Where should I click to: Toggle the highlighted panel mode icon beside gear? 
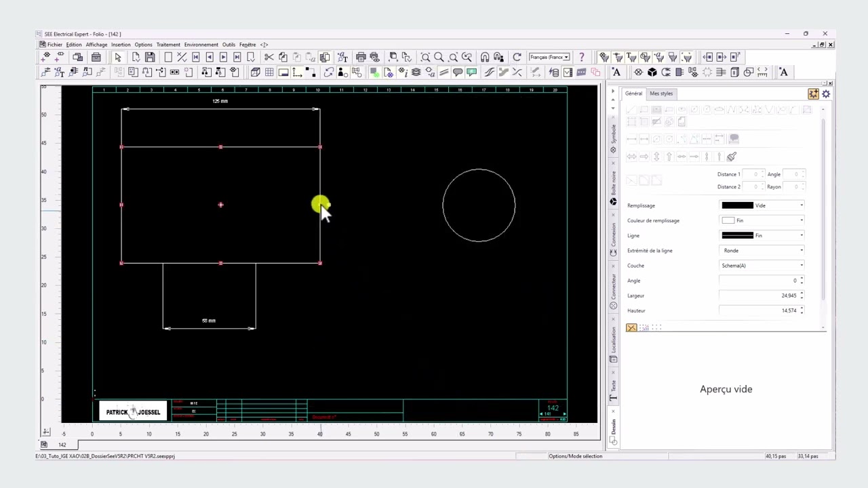pyautogui.click(x=813, y=94)
